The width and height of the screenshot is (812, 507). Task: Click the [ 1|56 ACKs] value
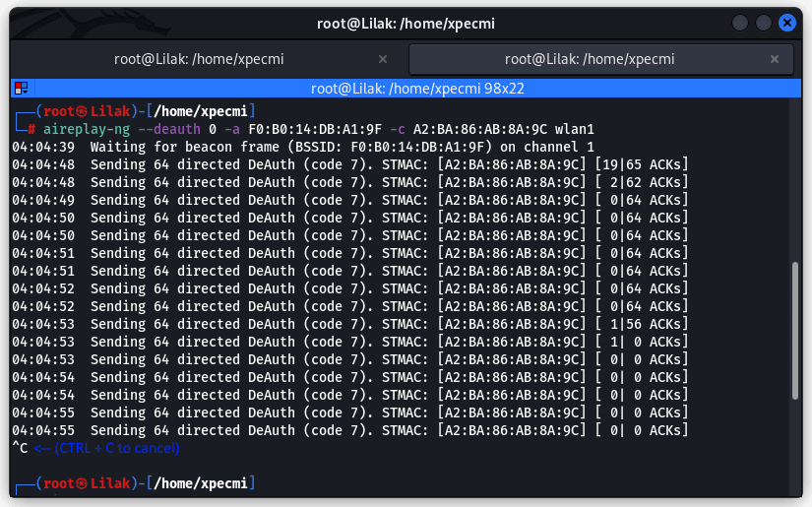(x=642, y=324)
